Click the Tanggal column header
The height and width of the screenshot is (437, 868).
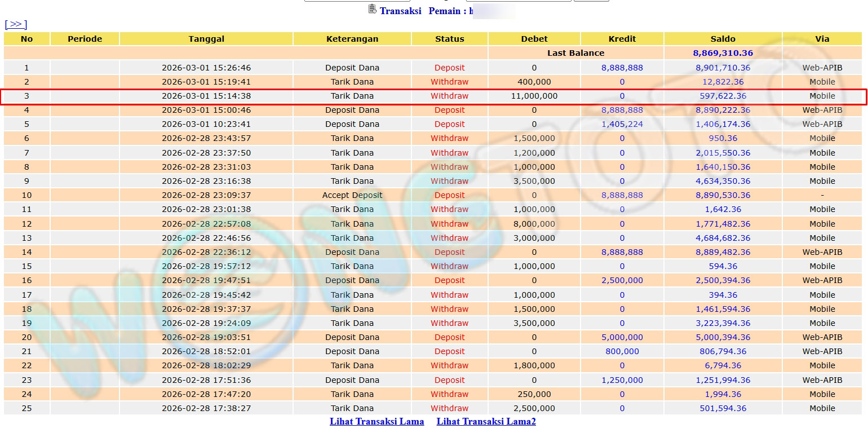[x=206, y=39]
